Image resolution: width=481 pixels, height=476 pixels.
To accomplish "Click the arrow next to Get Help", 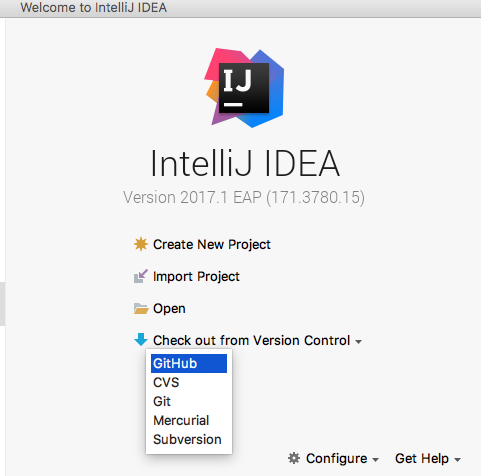I will click(x=457, y=460).
